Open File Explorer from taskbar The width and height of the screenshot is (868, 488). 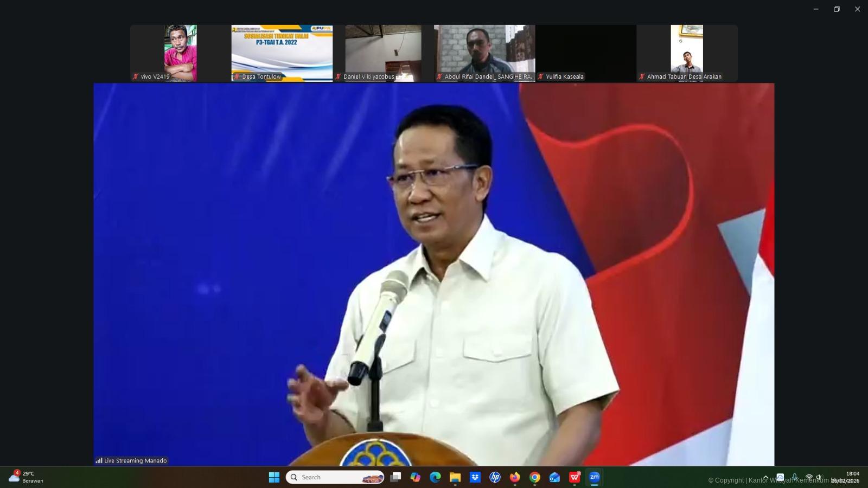click(x=455, y=477)
